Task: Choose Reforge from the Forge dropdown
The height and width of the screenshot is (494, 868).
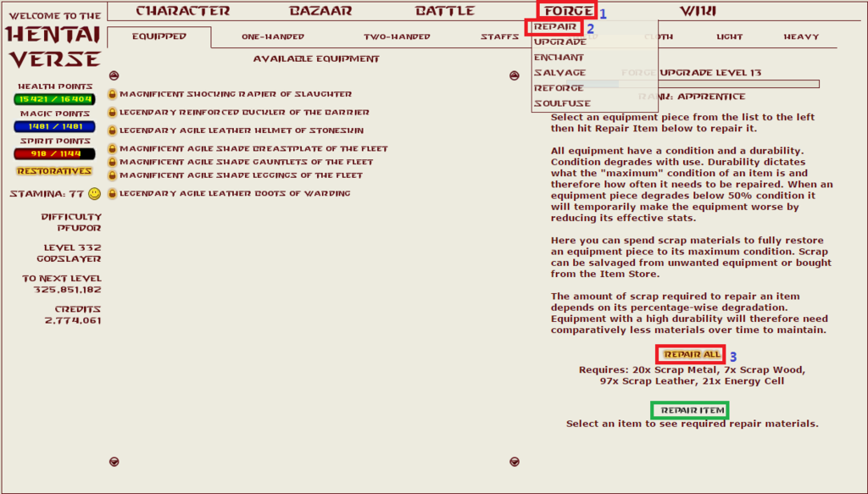Action: coord(559,88)
